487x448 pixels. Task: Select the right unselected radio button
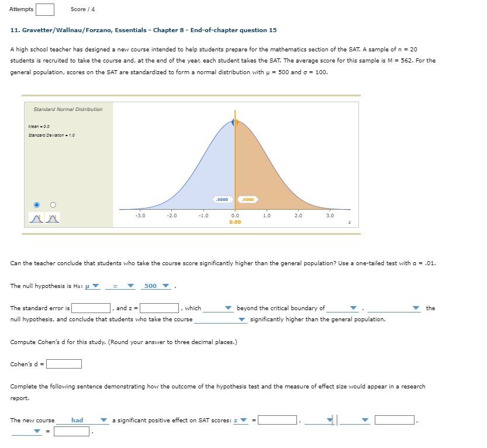click(53, 204)
